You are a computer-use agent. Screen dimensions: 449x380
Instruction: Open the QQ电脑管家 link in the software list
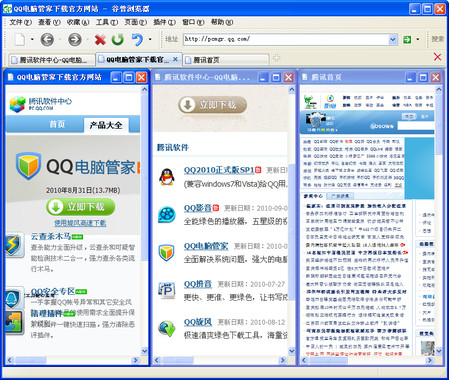[206, 246]
